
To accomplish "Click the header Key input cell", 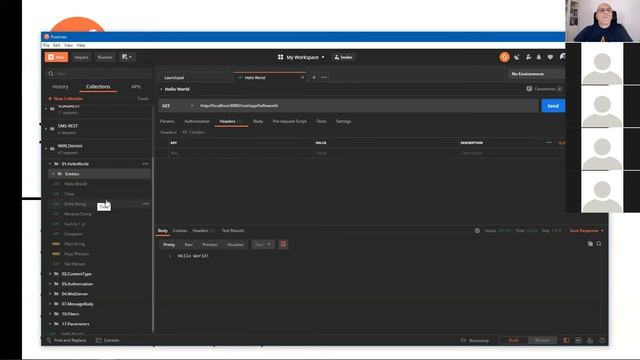I will pos(241,153).
